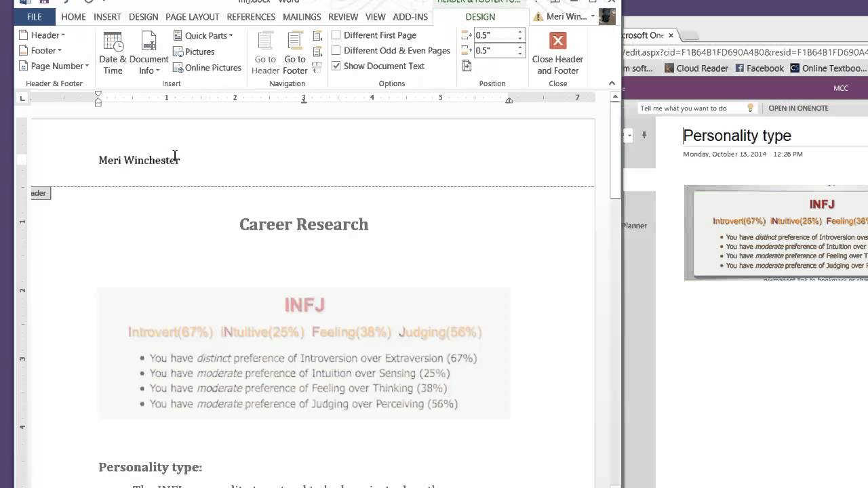Open the Meri Win... account menu
The height and width of the screenshot is (488, 868).
coord(564,16)
